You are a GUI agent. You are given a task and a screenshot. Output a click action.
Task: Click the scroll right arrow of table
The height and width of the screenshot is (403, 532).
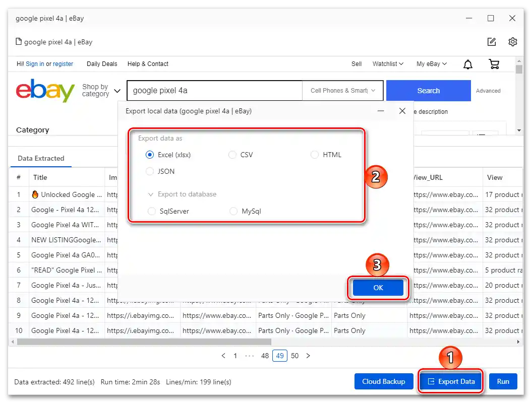click(x=518, y=342)
